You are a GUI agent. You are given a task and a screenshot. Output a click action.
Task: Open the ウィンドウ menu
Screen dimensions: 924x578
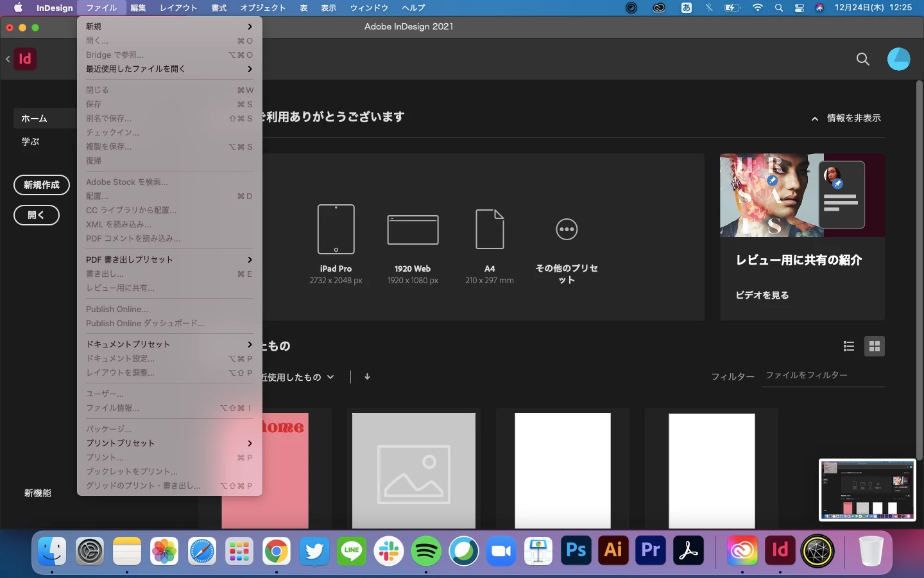369,8
